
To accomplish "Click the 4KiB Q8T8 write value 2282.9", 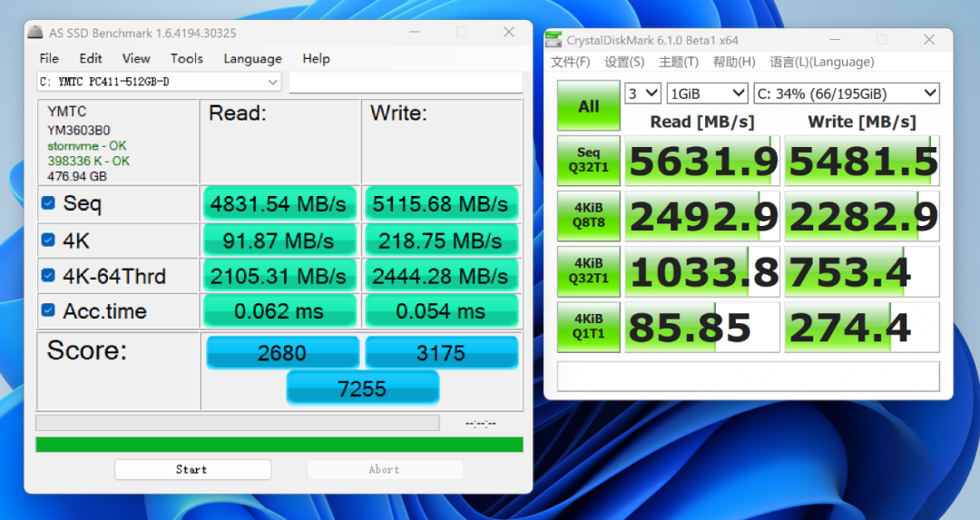I will [862, 216].
